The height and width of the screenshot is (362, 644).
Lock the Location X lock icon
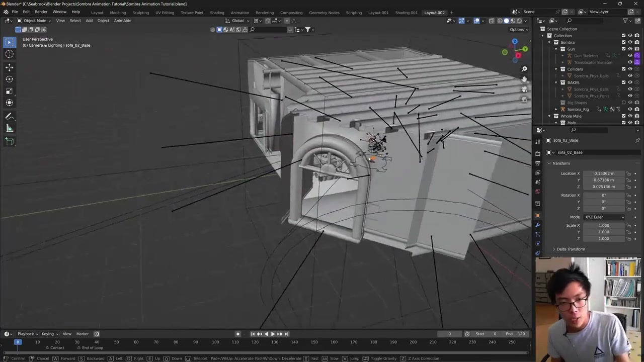pos(628,173)
